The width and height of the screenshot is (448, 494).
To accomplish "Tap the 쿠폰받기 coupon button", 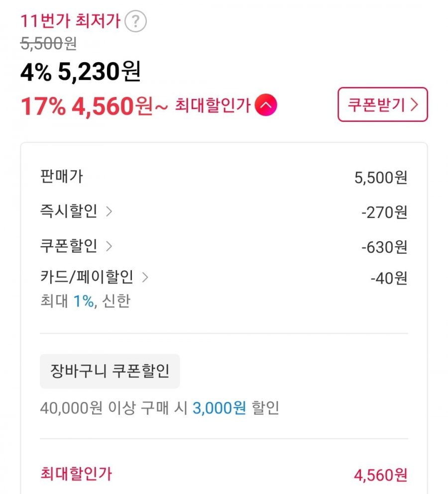I will click(382, 105).
